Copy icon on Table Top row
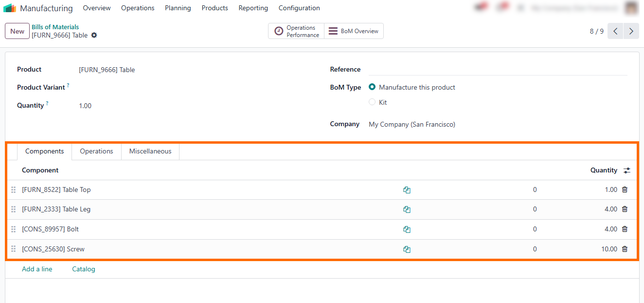Image resolution: width=644 pixels, height=303 pixels. [407, 190]
